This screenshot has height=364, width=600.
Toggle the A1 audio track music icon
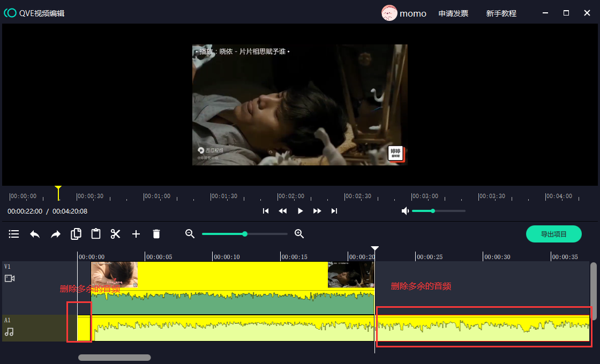[x=9, y=332]
